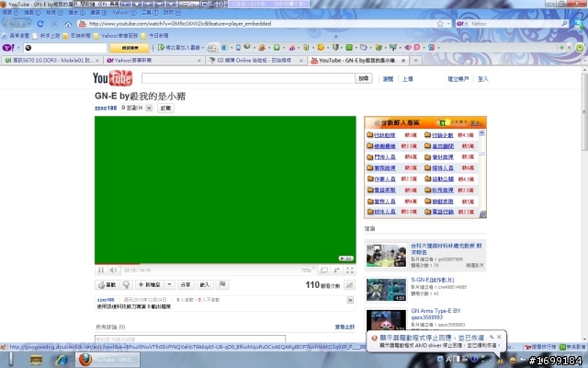Open a new browser tab with plus button

point(416,61)
